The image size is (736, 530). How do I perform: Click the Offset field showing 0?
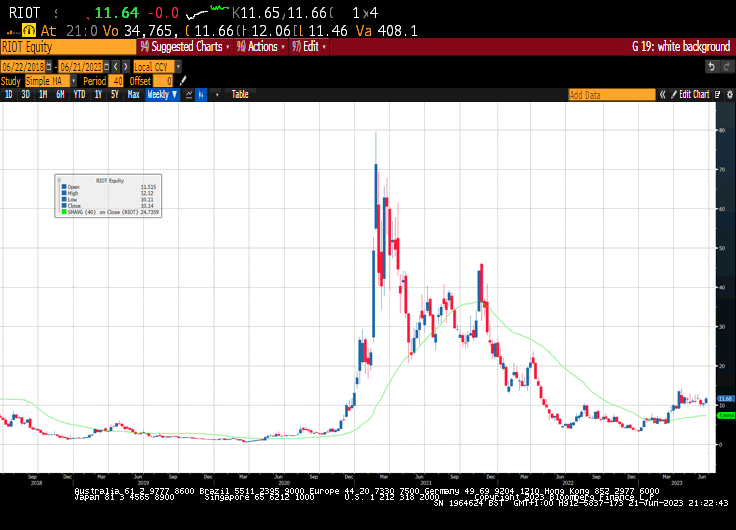(163, 81)
